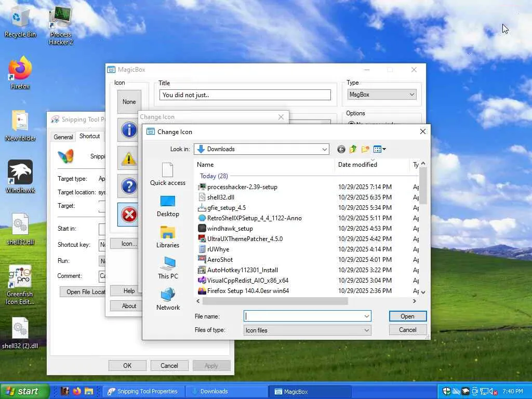Go to Desktop in places bar
Viewport: 532px width, 399px height.
coord(168,206)
